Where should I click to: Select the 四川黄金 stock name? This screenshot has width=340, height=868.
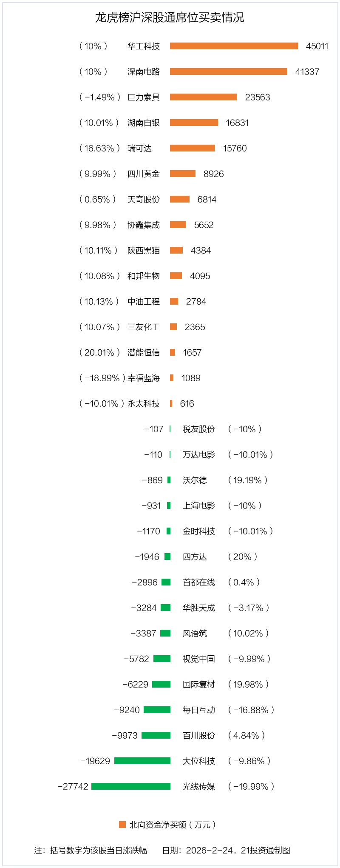point(144,174)
